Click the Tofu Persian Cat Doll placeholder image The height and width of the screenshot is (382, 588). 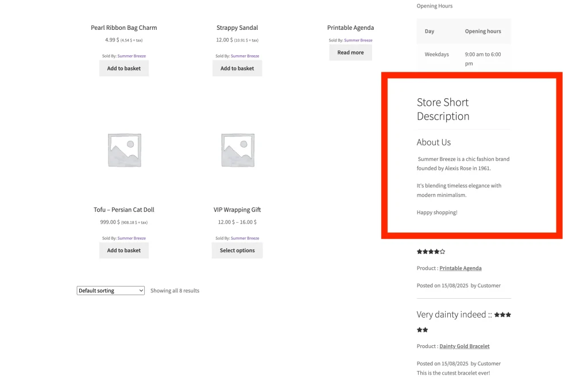coord(124,151)
